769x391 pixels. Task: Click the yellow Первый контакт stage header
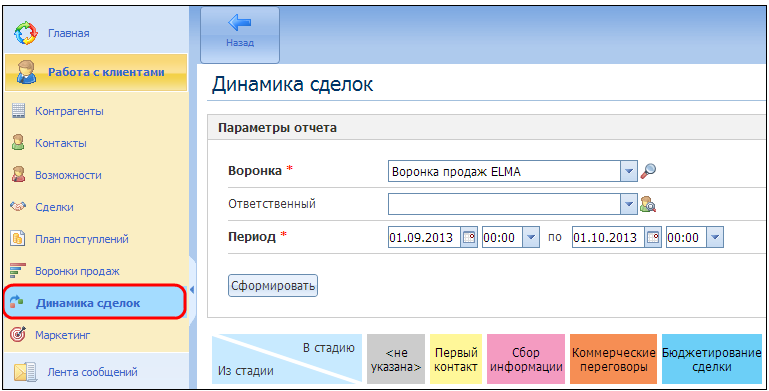pos(456,359)
